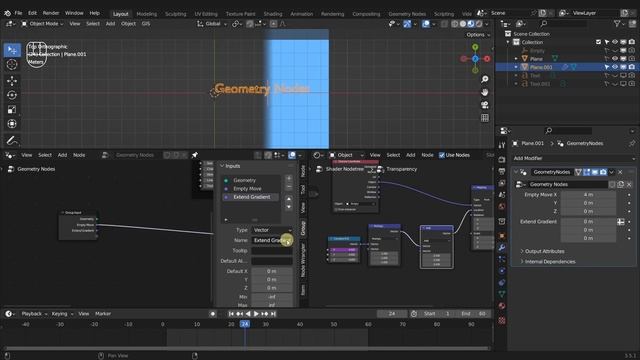Select the Move tool
Screen dimensions: 640x360
tap(12, 81)
